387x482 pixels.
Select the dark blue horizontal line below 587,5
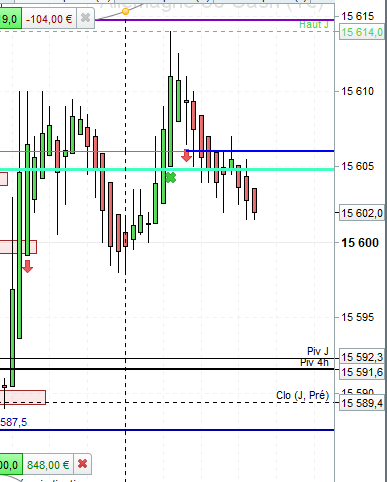pos(167,430)
